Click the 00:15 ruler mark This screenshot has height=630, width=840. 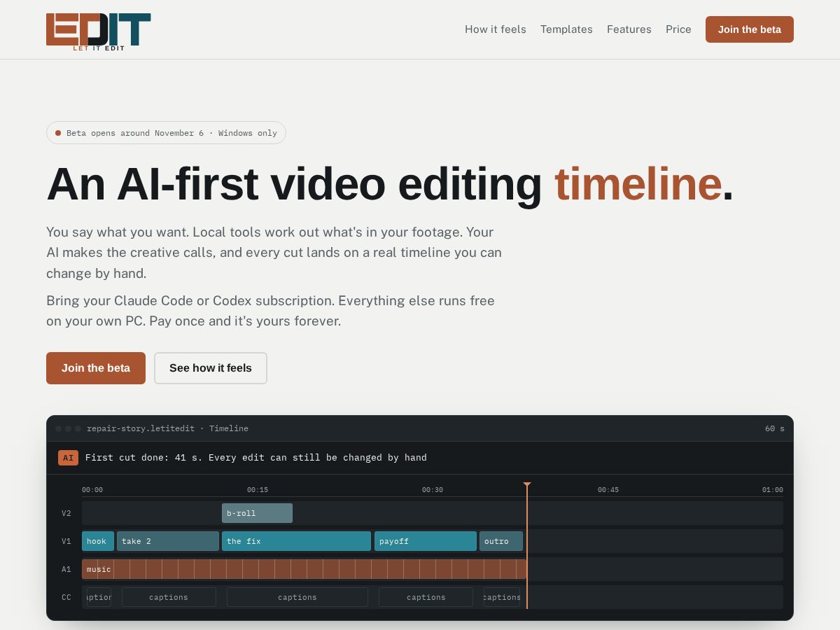pyautogui.click(x=258, y=490)
